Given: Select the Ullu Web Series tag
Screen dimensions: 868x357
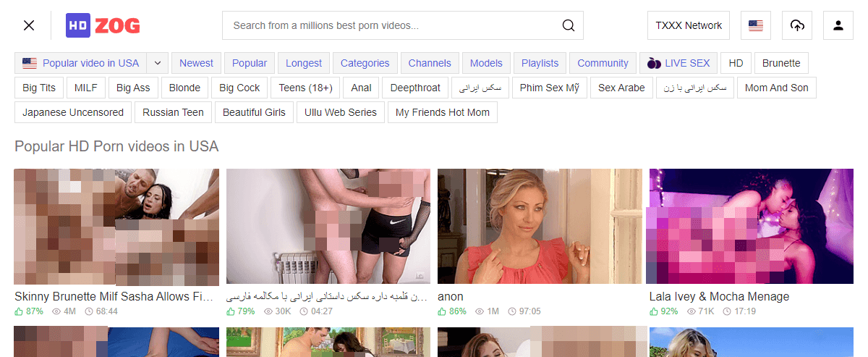Looking at the screenshot, I should [341, 112].
